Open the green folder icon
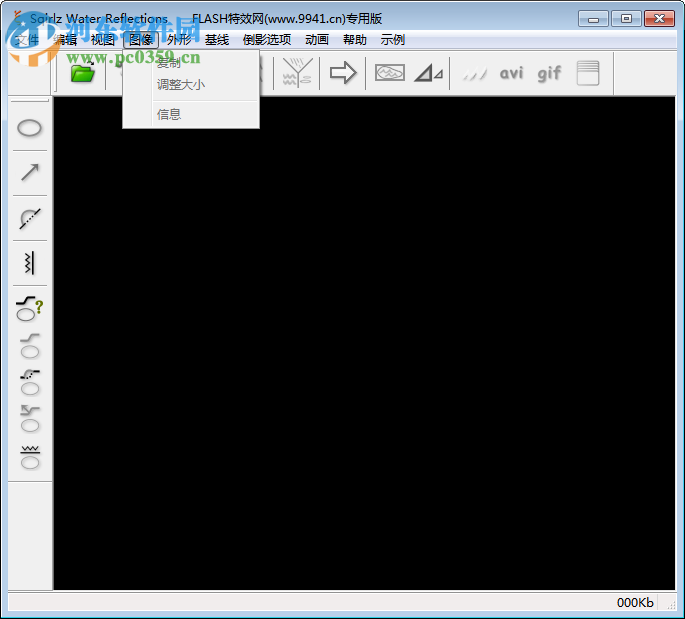Screen dimensions: 685x619 pos(83,73)
